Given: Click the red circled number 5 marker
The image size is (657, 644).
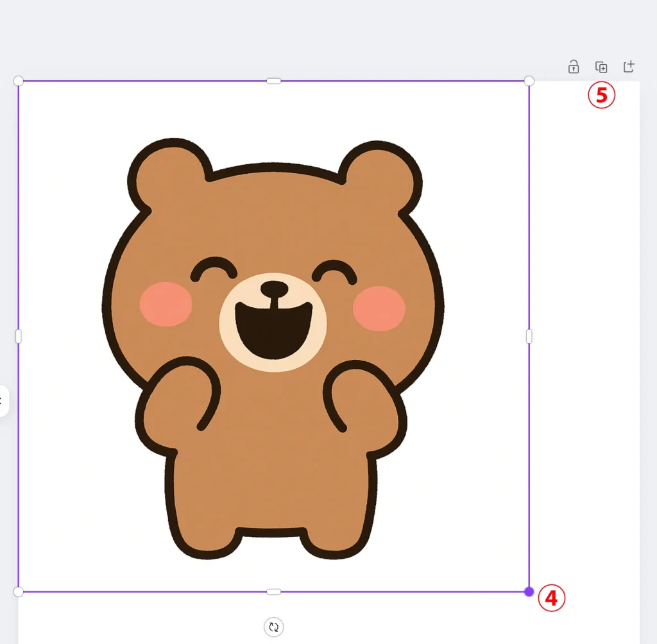Looking at the screenshot, I should [x=602, y=95].
